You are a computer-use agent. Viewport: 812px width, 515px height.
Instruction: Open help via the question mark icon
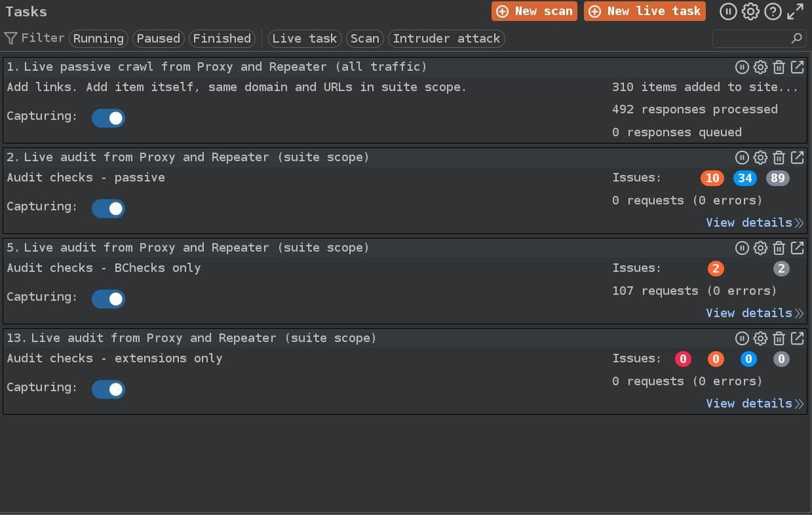tap(773, 11)
